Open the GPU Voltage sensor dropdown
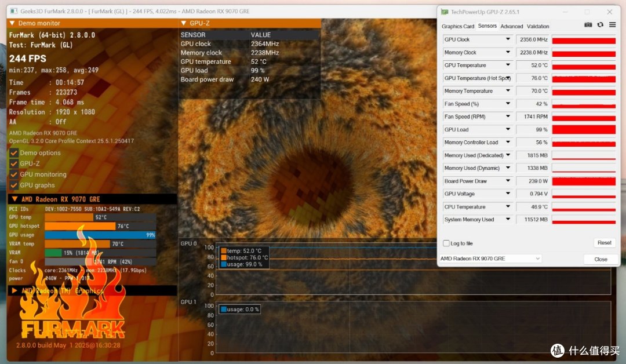626x364 pixels. coord(508,194)
